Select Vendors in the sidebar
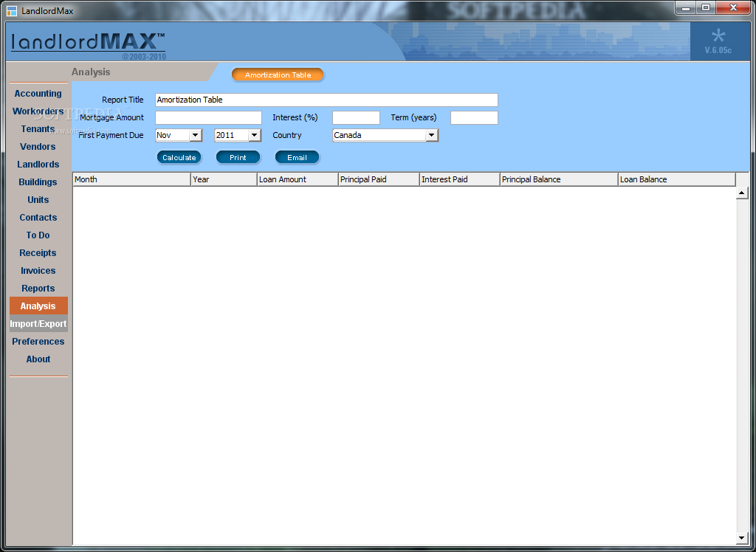Screen dimensions: 756x552 tap(38, 147)
